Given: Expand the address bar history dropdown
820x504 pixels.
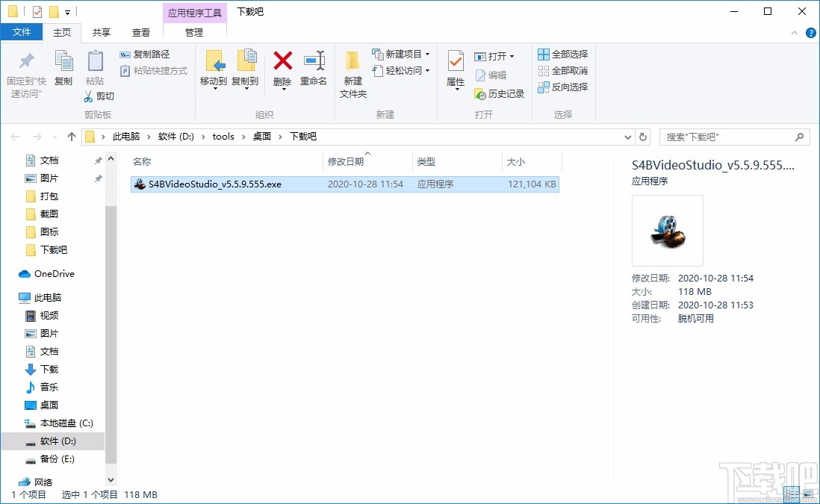Looking at the screenshot, I should point(627,137).
